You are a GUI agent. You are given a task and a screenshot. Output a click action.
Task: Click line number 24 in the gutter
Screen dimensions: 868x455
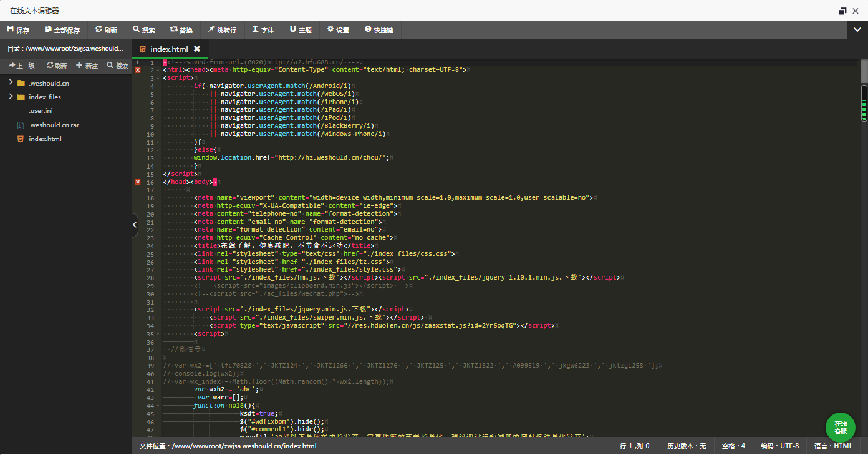pyautogui.click(x=150, y=246)
